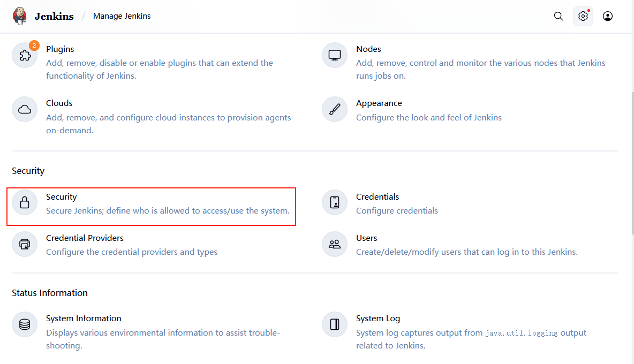Open the Credential Providers title link
The width and height of the screenshot is (634, 364).
(85, 238)
